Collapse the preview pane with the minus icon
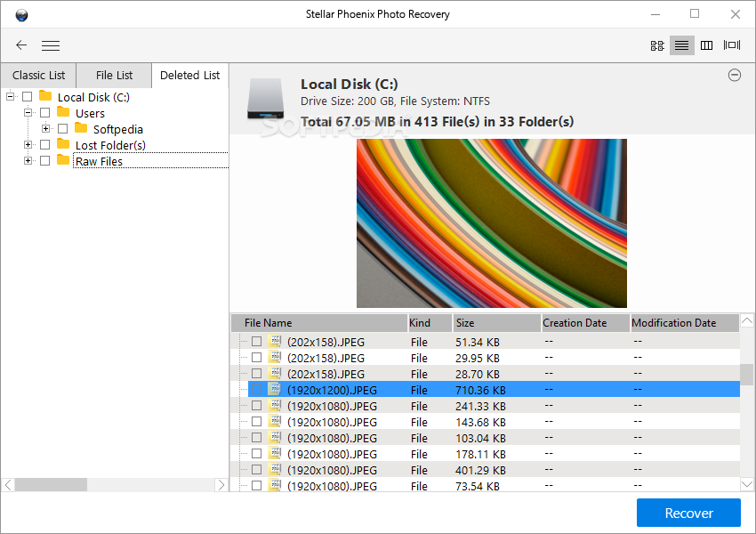Viewport: 756px width, 534px height. point(735,76)
